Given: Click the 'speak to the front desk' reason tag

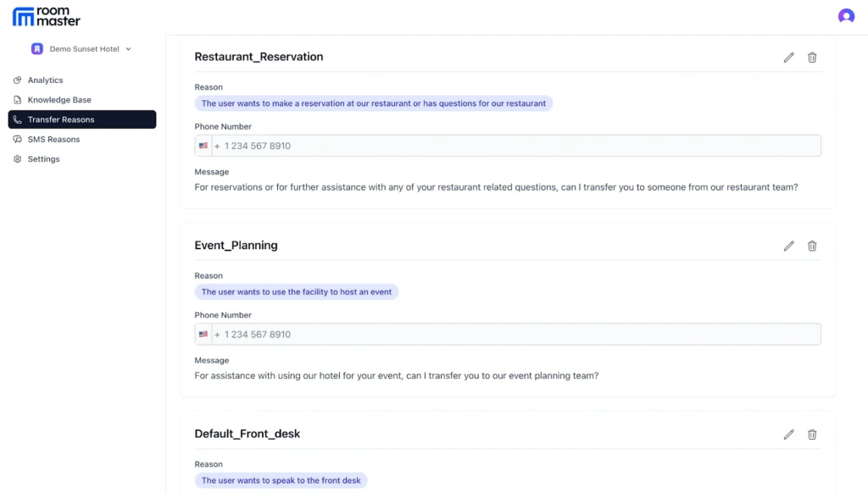Looking at the screenshot, I should click(281, 480).
